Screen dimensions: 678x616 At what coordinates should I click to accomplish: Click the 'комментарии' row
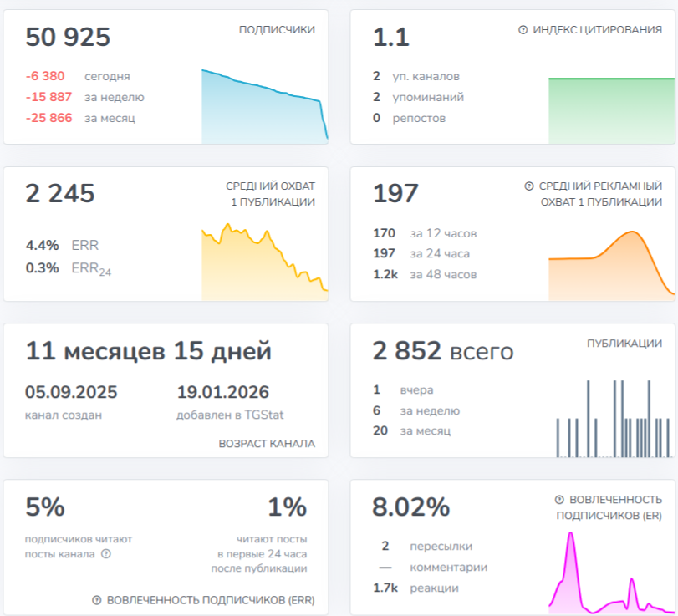pyautogui.click(x=433, y=567)
